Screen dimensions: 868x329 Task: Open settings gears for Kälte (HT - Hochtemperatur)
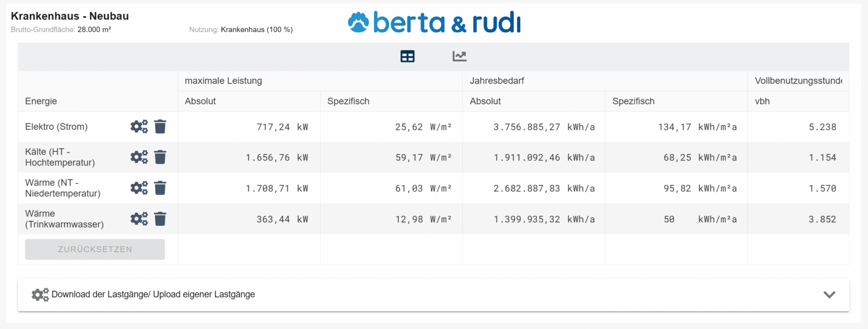(x=139, y=157)
